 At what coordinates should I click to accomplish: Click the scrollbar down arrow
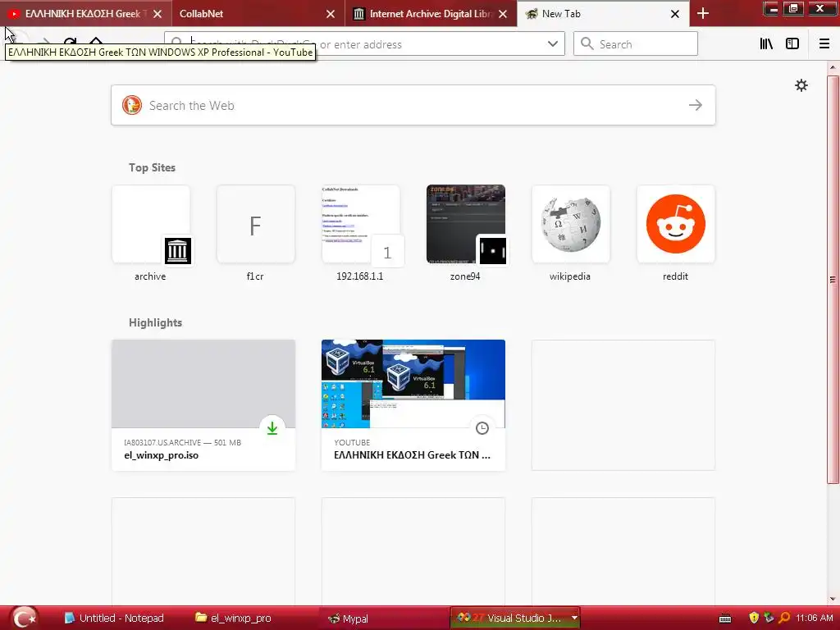tap(833, 599)
